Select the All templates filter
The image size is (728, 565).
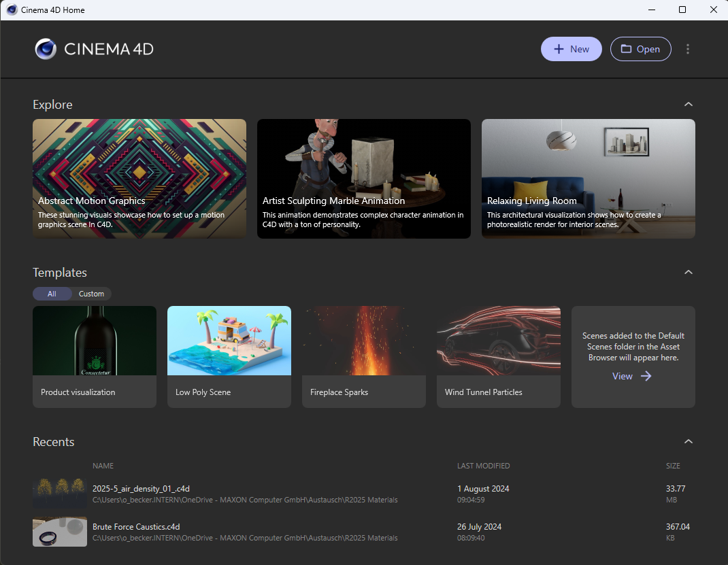[x=52, y=294]
